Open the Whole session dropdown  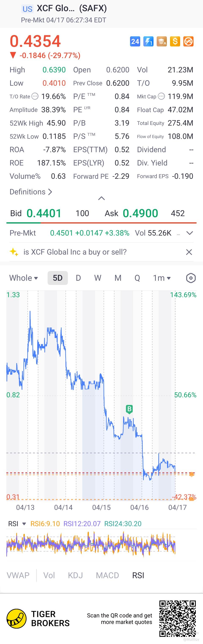pos(23,278)
